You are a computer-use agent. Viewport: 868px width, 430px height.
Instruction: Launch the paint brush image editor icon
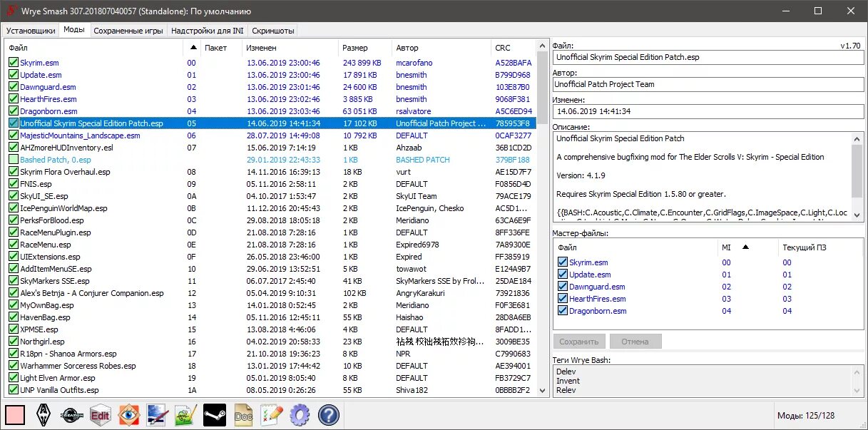(158, 414)
